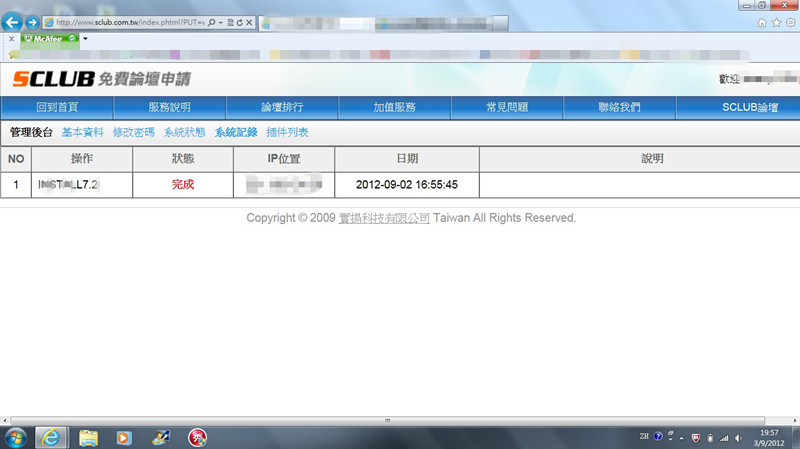Image resolution: width=800 pixels, height=449 pixels.
Task: Click the 日期 column header
Action: coord(407,159)
